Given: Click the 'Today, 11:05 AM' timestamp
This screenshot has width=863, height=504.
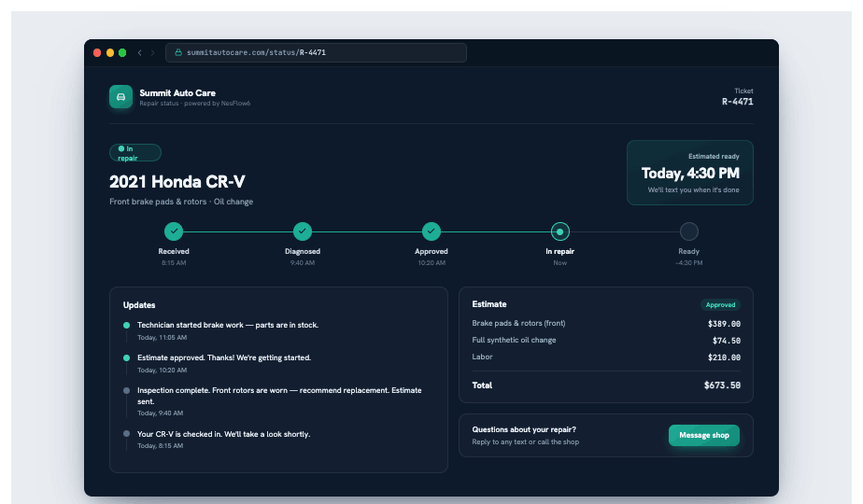Looking at the screenshot, I should pos(162,337).
